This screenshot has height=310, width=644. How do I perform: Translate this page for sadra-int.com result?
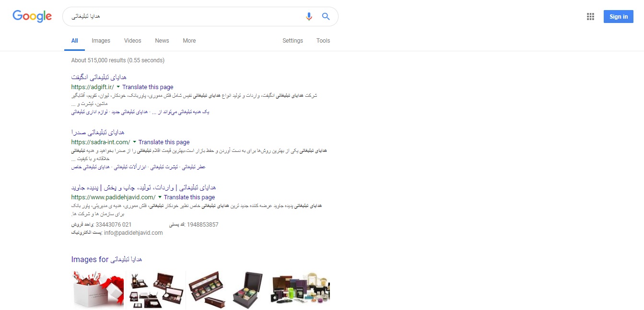[164, 142]
